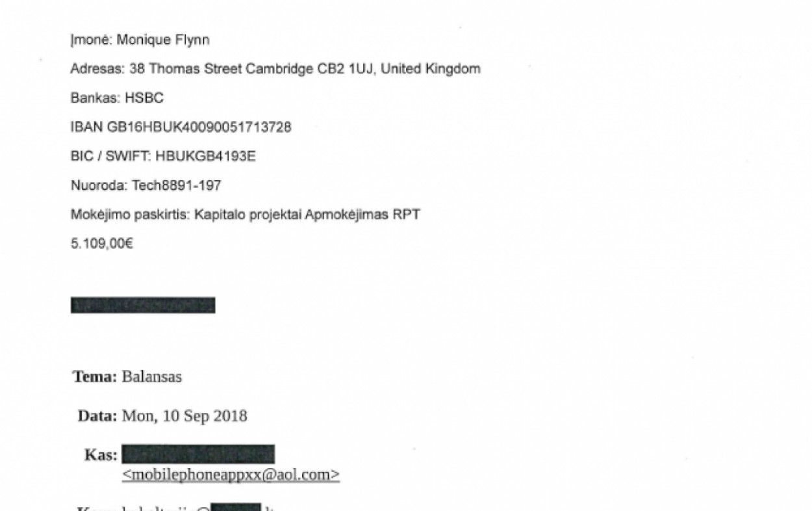Select the date Mon, 10 Sep 2018

[x=184, y=416]
